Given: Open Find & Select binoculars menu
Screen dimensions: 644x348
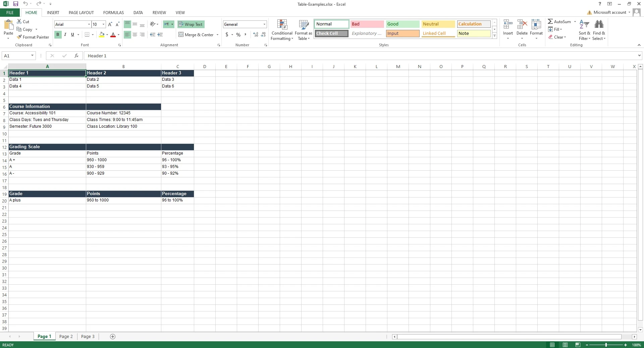Looking at the screenshot, I should 599,30.
